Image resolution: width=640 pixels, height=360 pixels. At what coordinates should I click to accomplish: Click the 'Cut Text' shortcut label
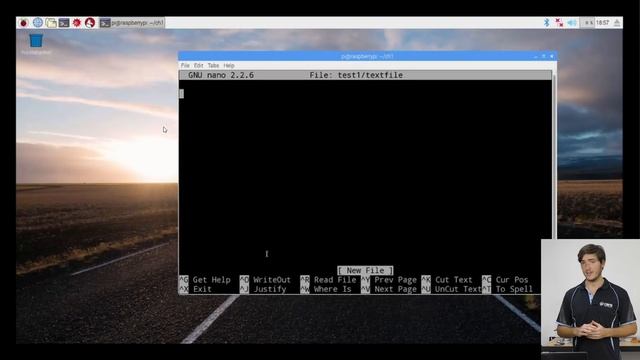pos(453,280)
